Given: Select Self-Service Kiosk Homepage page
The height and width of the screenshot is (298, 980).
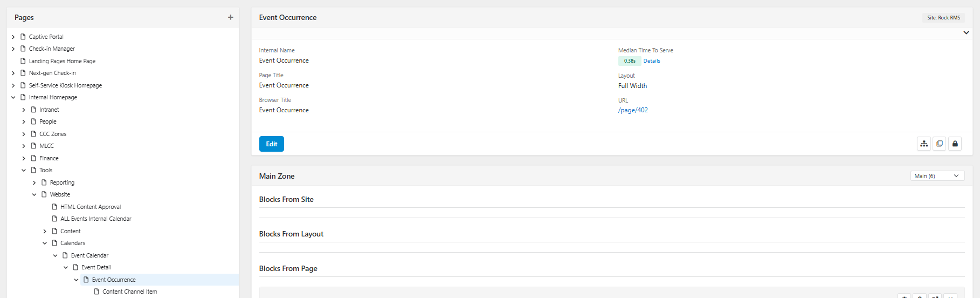Looking at the screenshot, I should (x=65, y=85).
